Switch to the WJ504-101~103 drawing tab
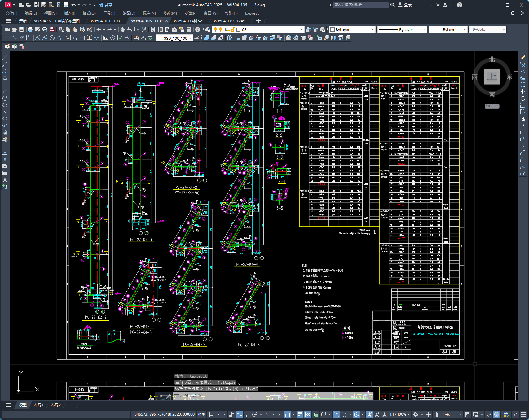This screenshot has height=420, width=529. (105, 21)
